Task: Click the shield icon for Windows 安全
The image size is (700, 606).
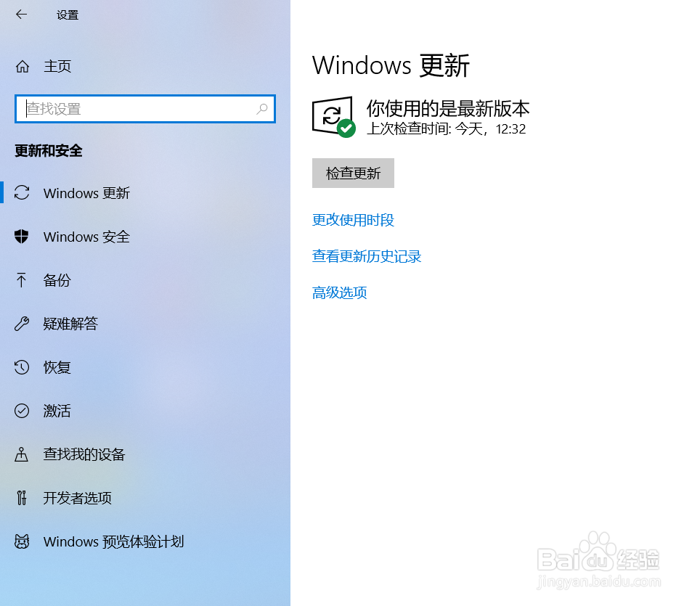Action: 22,237
